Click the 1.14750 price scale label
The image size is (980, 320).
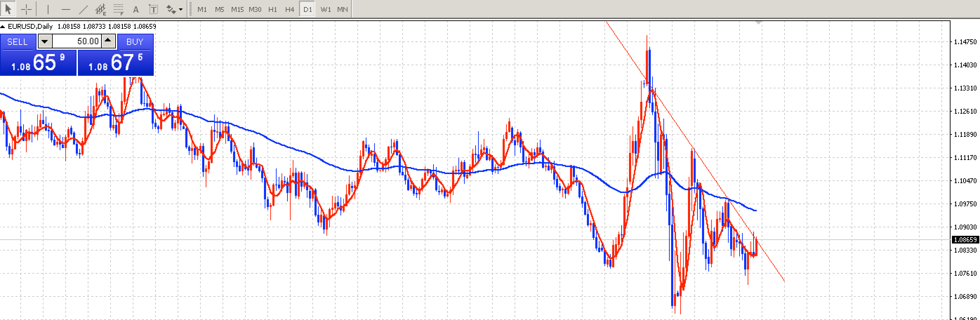coord(965,42)
